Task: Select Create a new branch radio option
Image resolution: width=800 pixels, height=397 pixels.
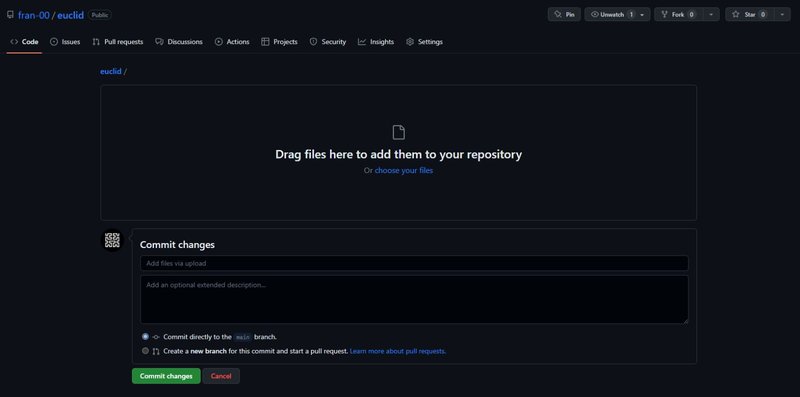Action: [x=145, y=351]
